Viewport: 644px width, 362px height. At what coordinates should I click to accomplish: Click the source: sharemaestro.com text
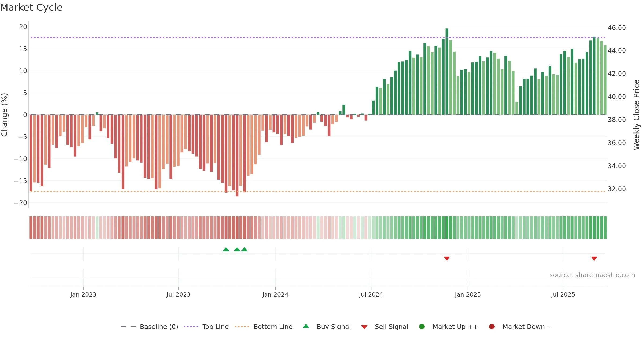pyautogui.click(x=592, y=275)
